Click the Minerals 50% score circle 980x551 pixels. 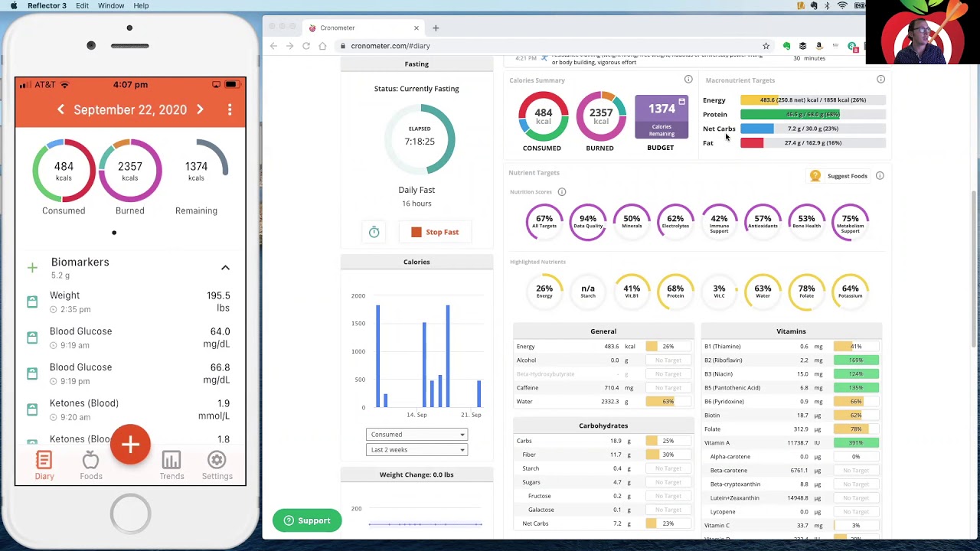(x=632, y=221)
